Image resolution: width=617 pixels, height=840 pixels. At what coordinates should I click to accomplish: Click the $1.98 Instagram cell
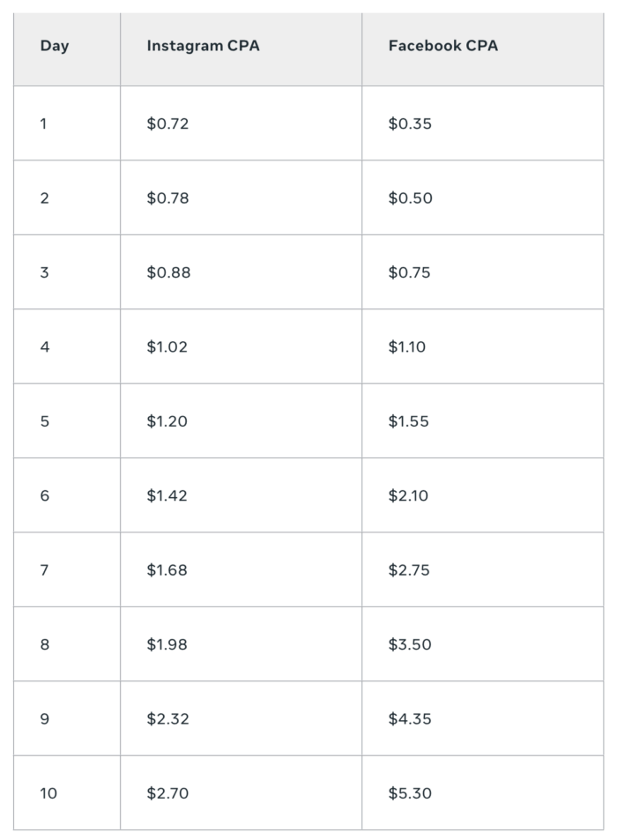click(167, 644)
